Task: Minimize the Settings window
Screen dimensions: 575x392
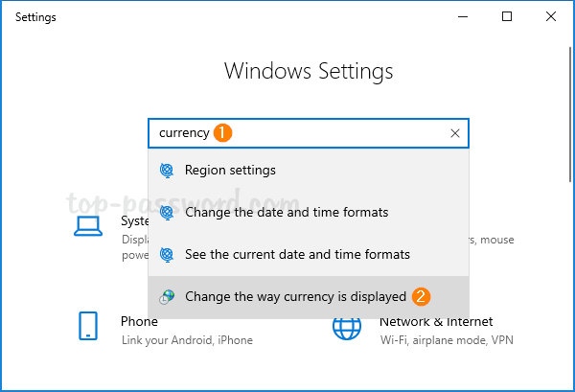Action: coord(464,16)
